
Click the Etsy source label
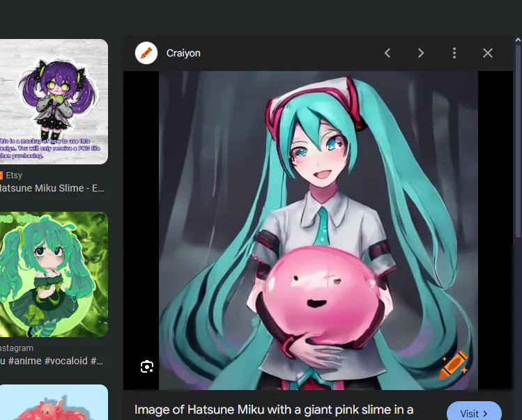click(14, 176)
